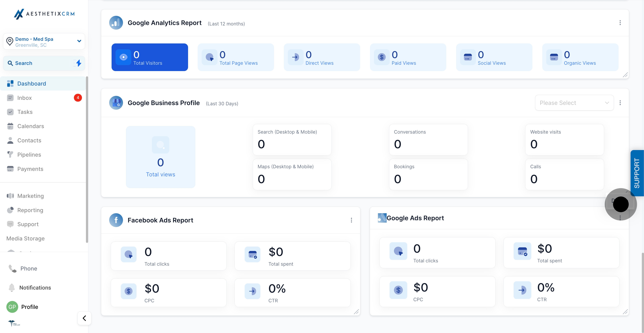Open the Phone dialer icon

[x=12, y=269]
